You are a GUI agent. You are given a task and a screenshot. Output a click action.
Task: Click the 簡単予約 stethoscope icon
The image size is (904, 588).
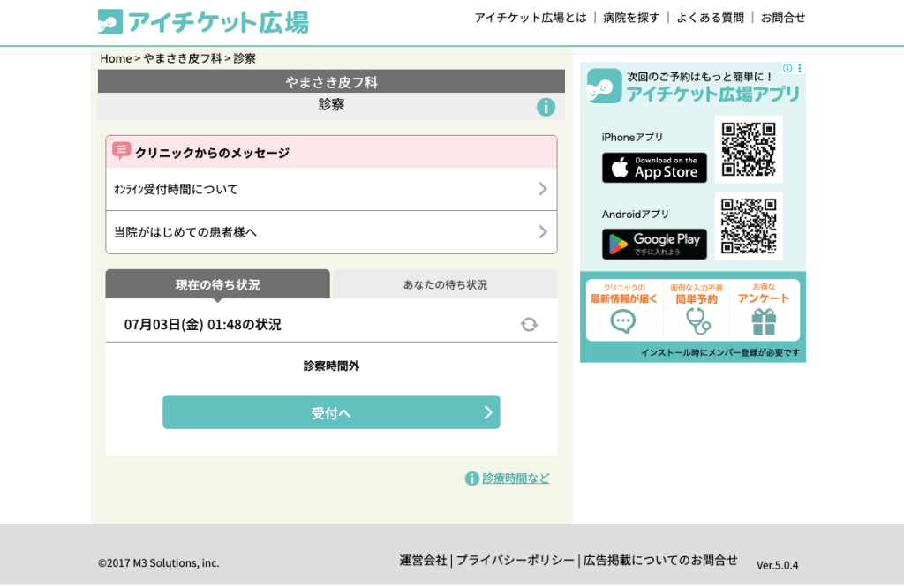(x=697, y=321)
